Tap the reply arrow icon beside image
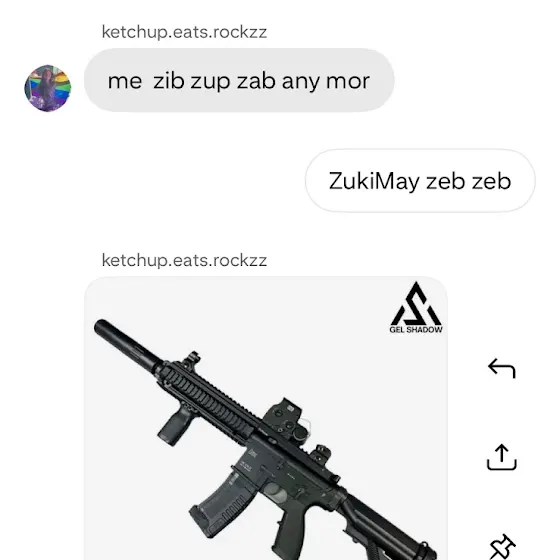The width and height of the screenshot is (560, 560). 502,368
